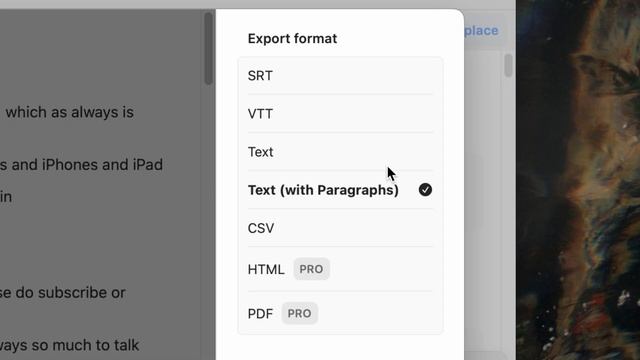Choose CSV export format
640x360 pixels.
(340, 228)
